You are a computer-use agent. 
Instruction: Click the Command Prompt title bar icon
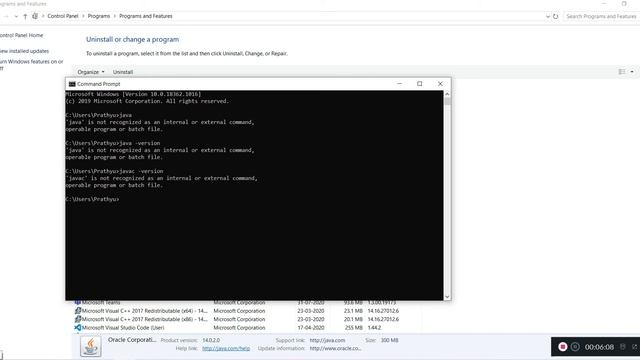pyautogui.click(x=72, y=84)
